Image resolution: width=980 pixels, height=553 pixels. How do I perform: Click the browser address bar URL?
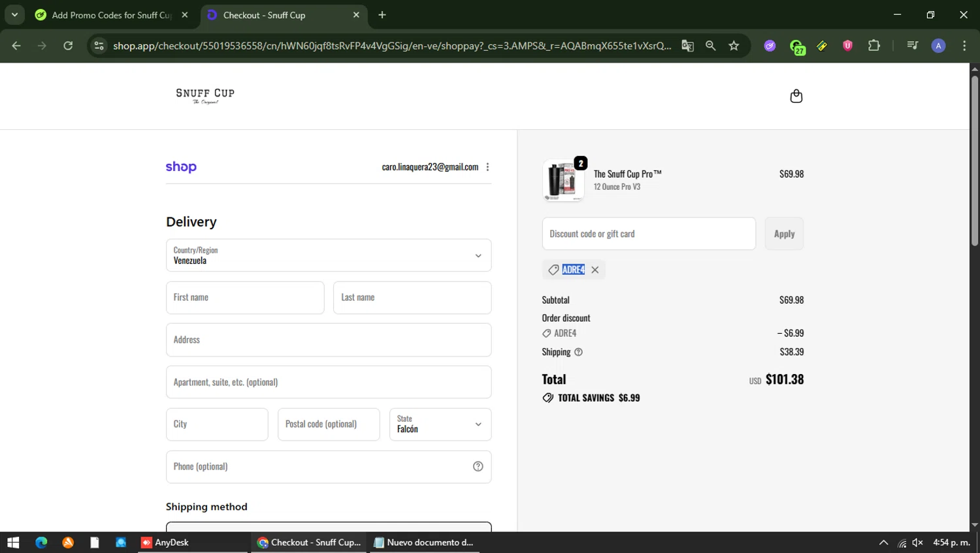[x=392, y=46]
